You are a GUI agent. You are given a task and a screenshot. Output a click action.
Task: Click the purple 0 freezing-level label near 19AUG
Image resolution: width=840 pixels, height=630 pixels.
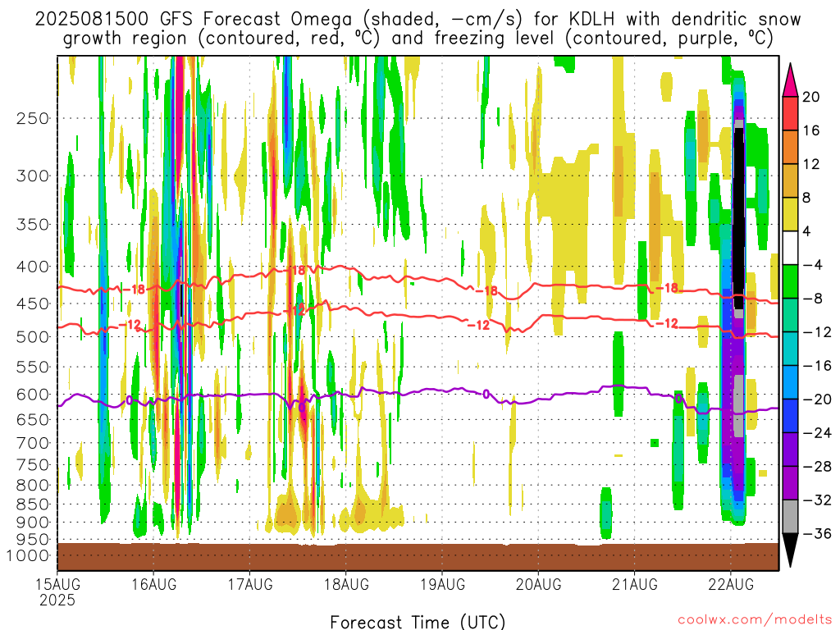pos(486,395)
